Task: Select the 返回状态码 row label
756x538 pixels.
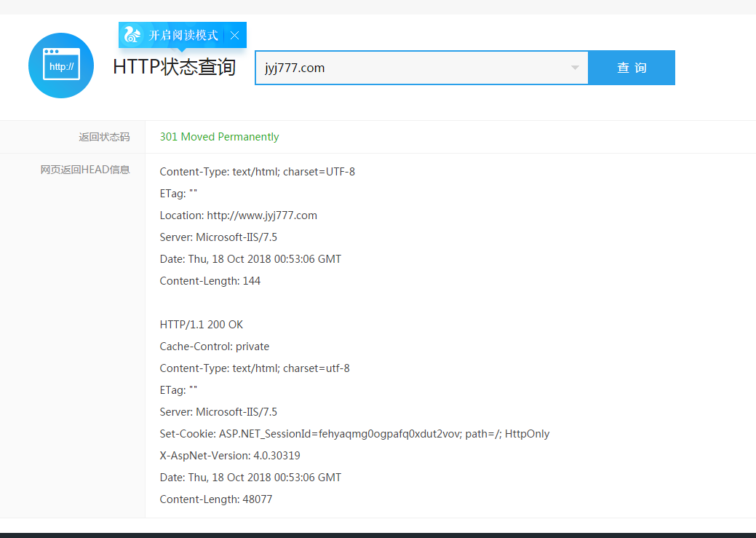Action: pyautogui.click(x=104, y=137)
